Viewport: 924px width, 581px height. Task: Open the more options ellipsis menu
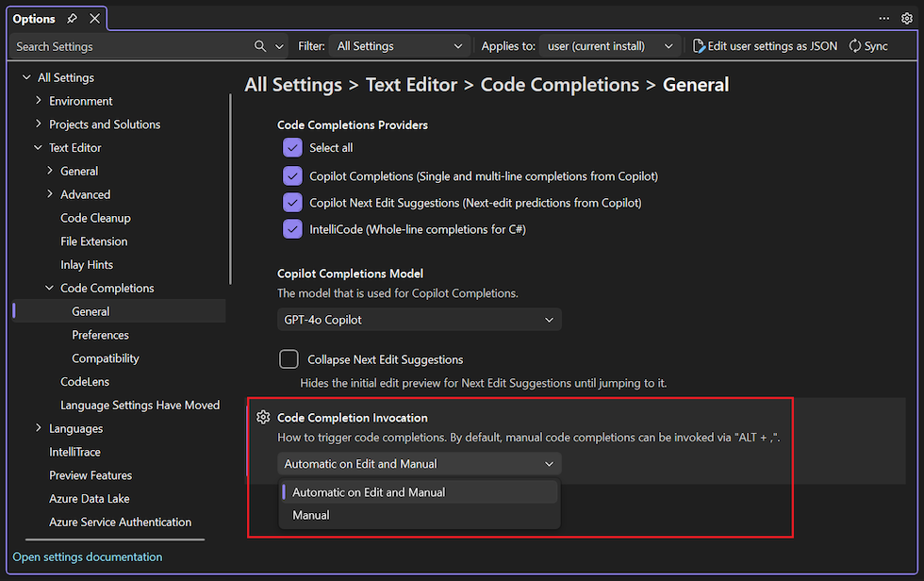tap(883, 17)
